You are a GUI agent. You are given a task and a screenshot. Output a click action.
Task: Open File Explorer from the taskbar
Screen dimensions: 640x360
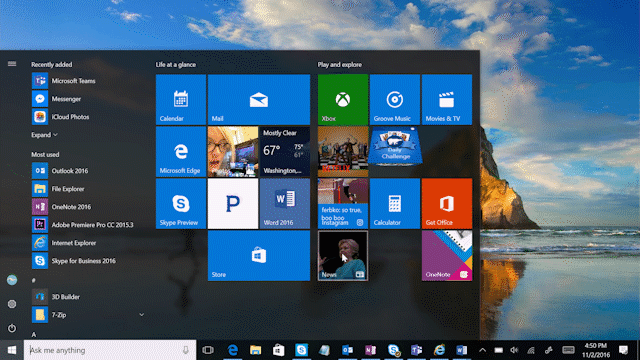pos(256,350)
